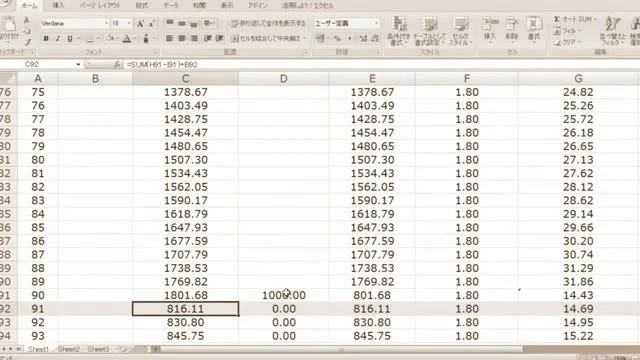Viewport: 640px width, 360px height.
Task: Open the Name Box dropdown arrow
Action: (x=78, y=64)
